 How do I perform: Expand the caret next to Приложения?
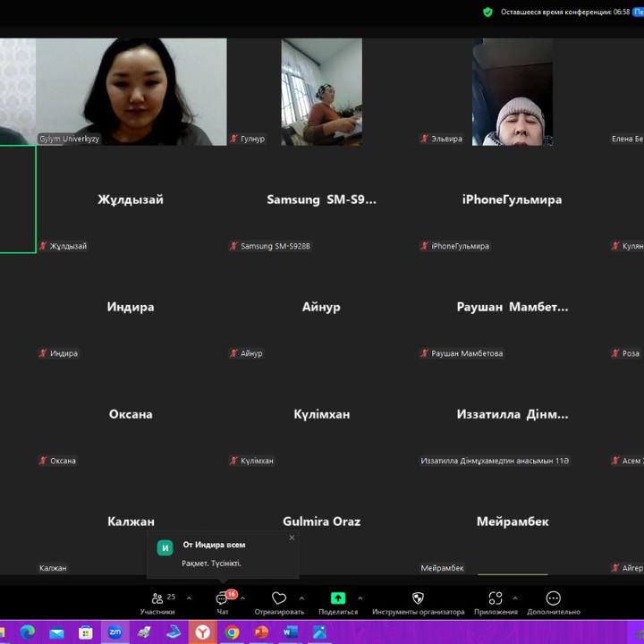(x=515, y=598)
